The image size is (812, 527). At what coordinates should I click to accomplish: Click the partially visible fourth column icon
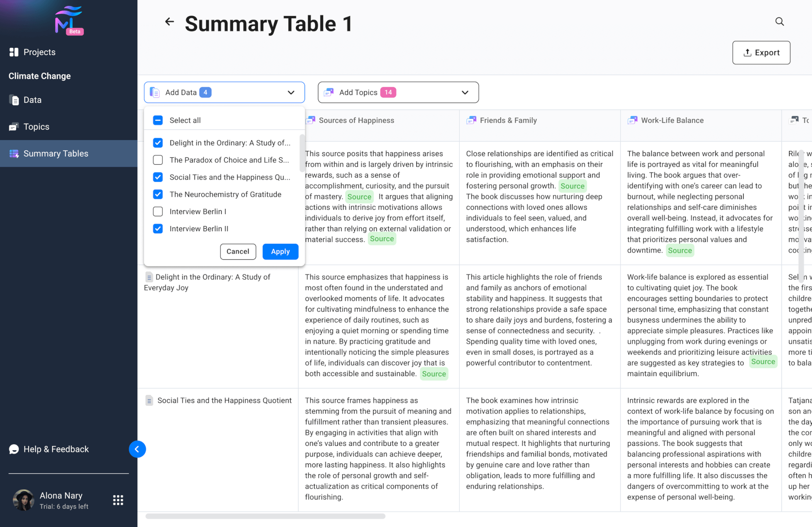click(794, 120)
